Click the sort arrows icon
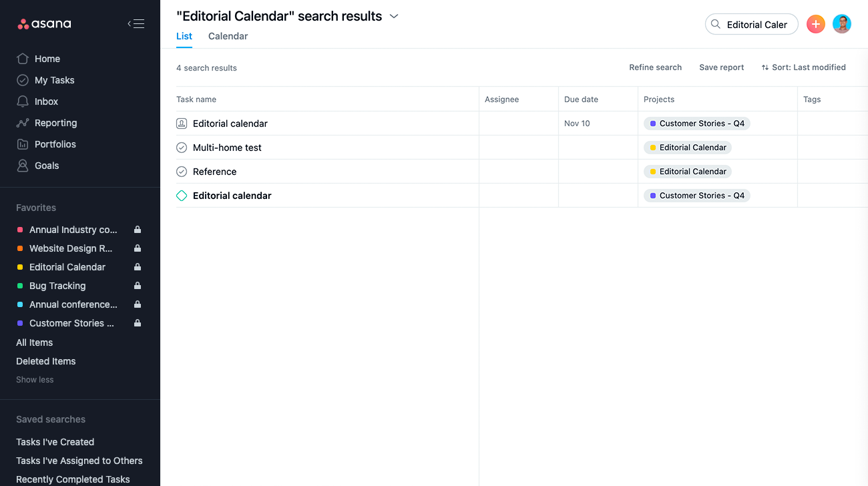Image resolution: width=868 pixels, height=486 pixels. [765, 67]
